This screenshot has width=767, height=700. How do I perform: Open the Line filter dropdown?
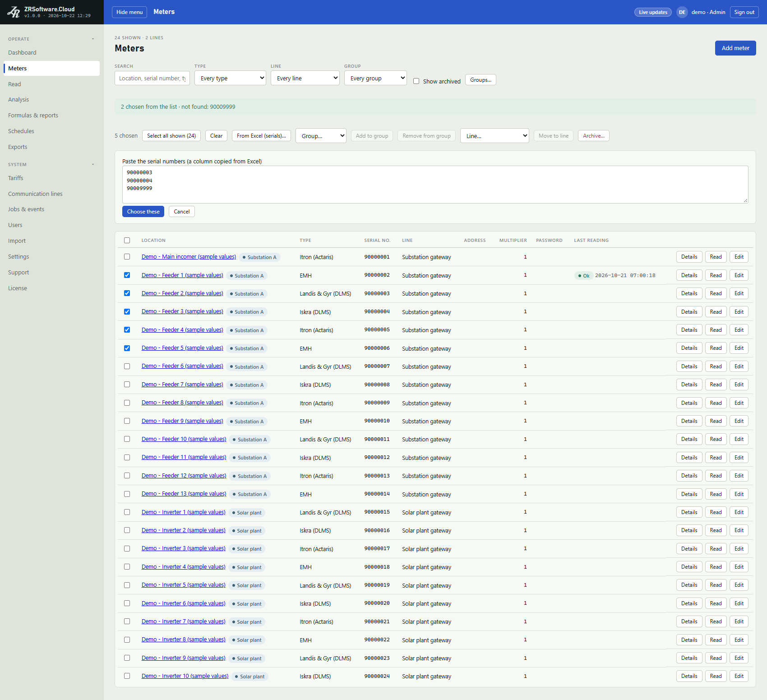305,78
